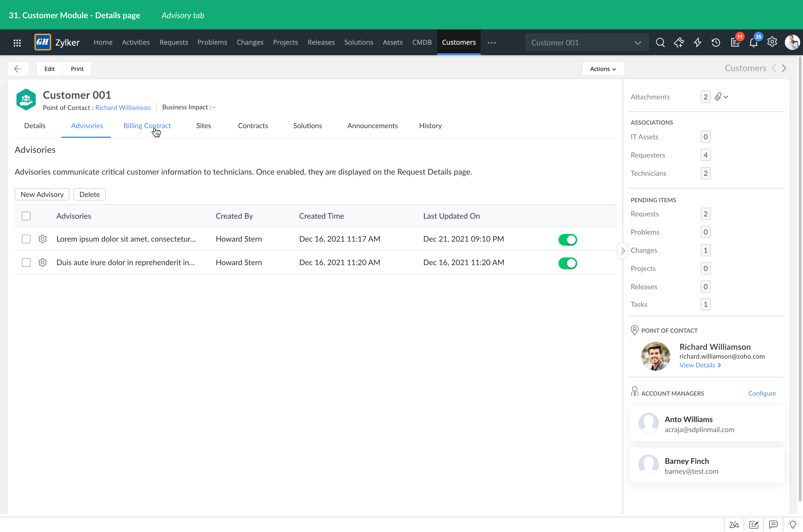Open Richard Williamson point of contact link

pos(123,108)
